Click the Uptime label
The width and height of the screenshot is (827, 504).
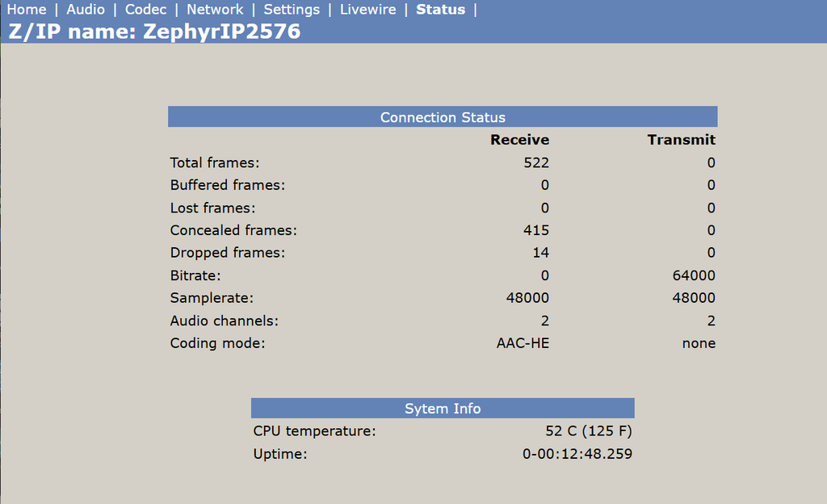click(x=280, y=454)
